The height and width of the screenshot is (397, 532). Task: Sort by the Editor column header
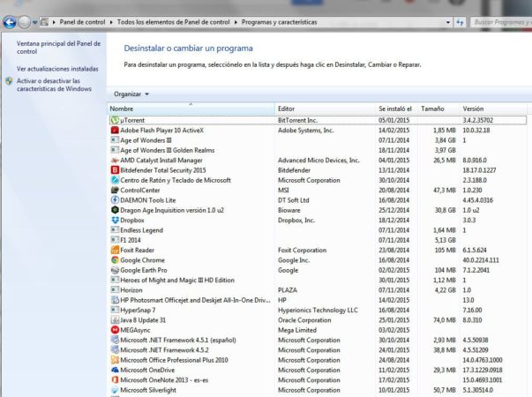pos(326,109)
